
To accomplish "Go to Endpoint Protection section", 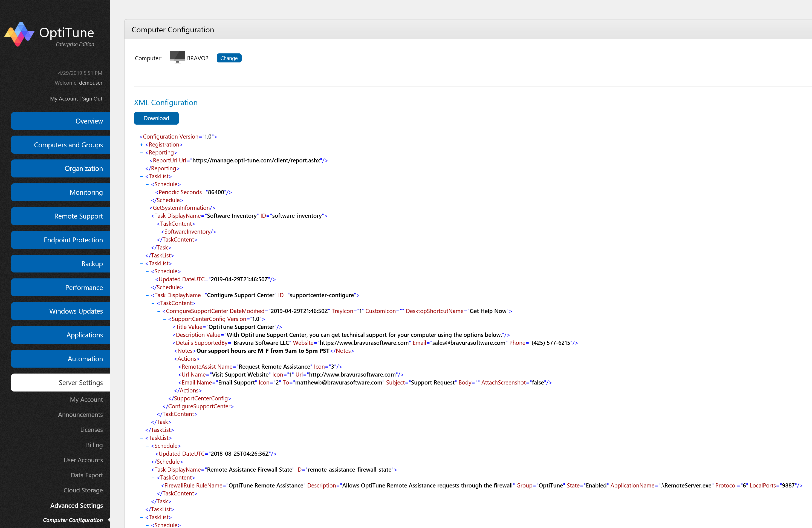I will (73, 240).
